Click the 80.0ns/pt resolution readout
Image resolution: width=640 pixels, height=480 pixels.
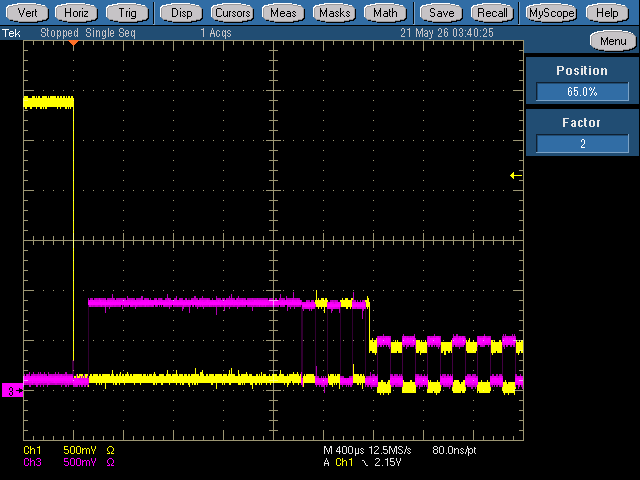point(454,450)
